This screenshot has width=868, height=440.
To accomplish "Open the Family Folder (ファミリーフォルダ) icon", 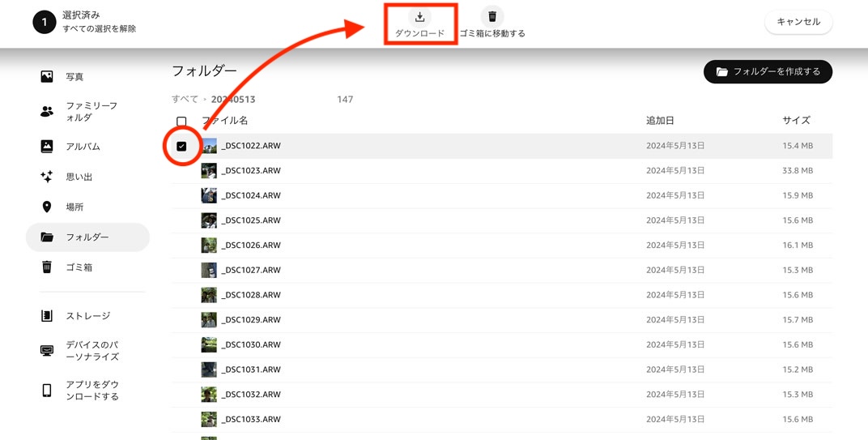I will pos(47,111).
